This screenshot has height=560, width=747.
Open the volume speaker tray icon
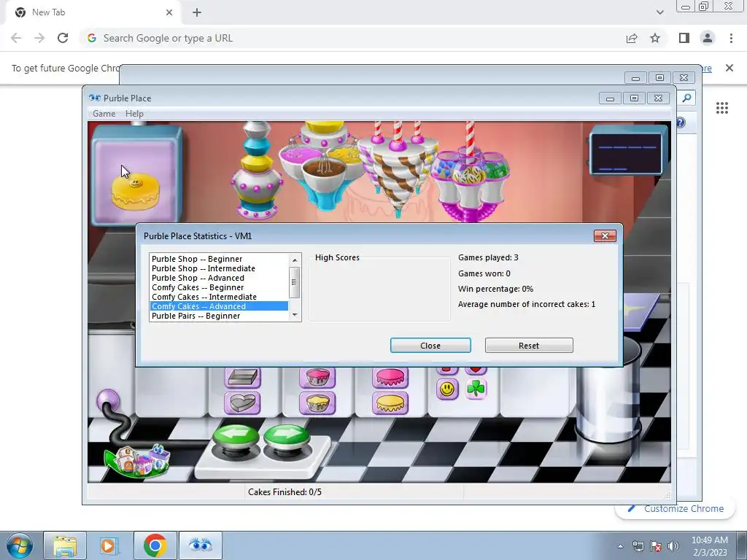tap(673, 546)
